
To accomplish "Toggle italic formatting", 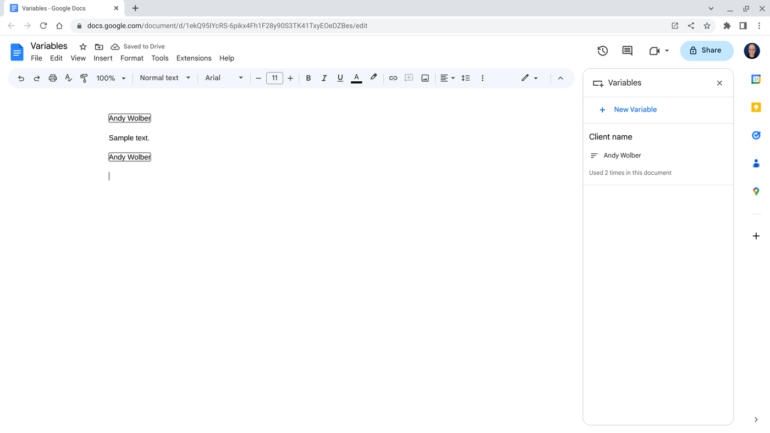I will [324, 78].
